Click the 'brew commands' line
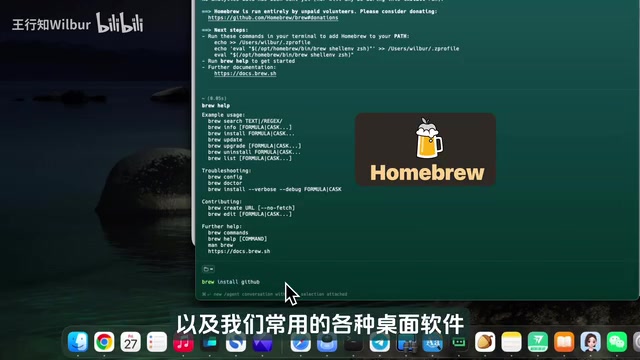Viewport: 640px width, 360px height. click(x=228, y=233)
